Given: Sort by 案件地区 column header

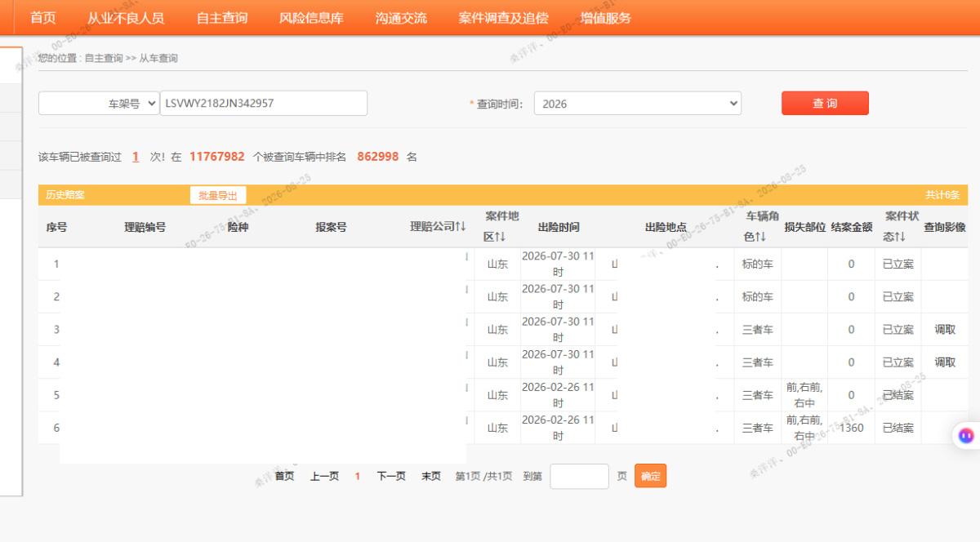Looking at the screenshot, I should (x=501, y=226).
